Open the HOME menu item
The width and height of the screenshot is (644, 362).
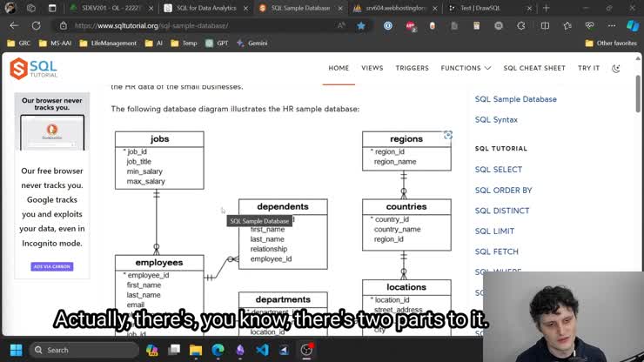point(339,68)
